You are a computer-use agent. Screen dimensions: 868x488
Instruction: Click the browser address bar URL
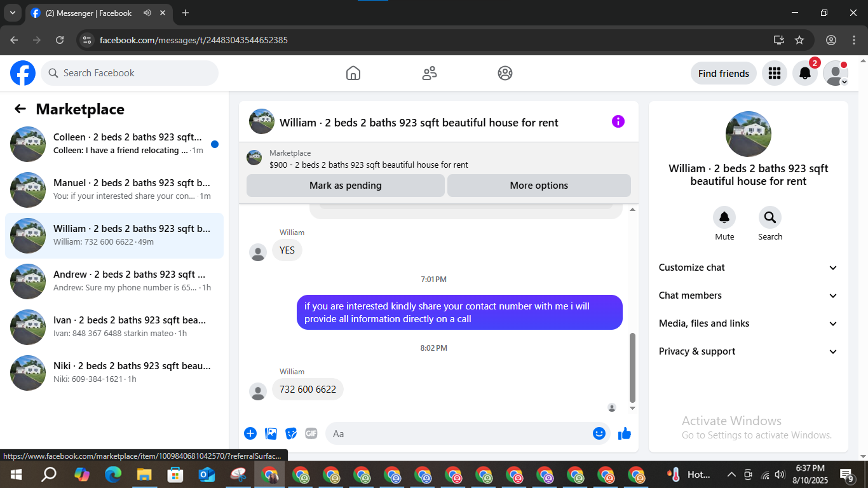pos(194,40)
